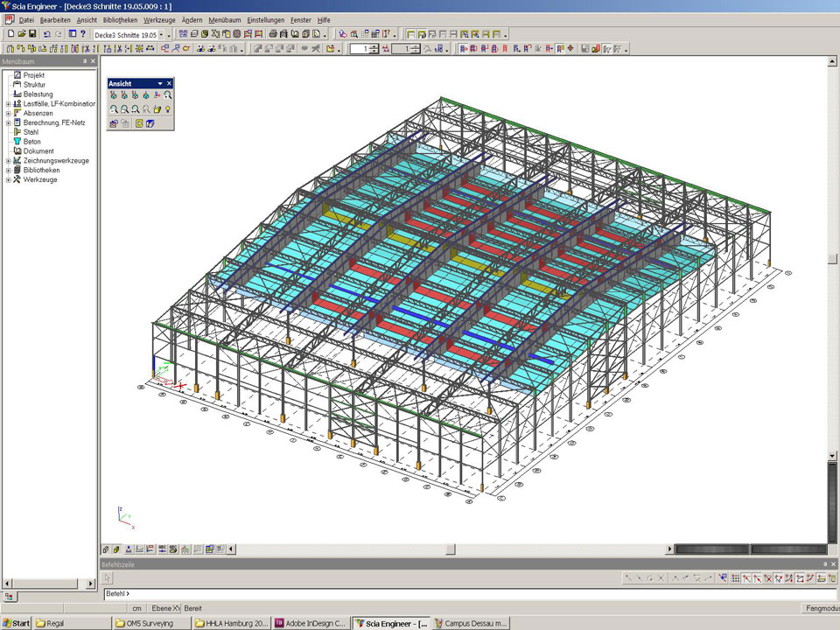Image resolution: width=840 pixels, height=630 pixels.
Task: Click the printer icon in the toolbar
Action: coord(273,34)
